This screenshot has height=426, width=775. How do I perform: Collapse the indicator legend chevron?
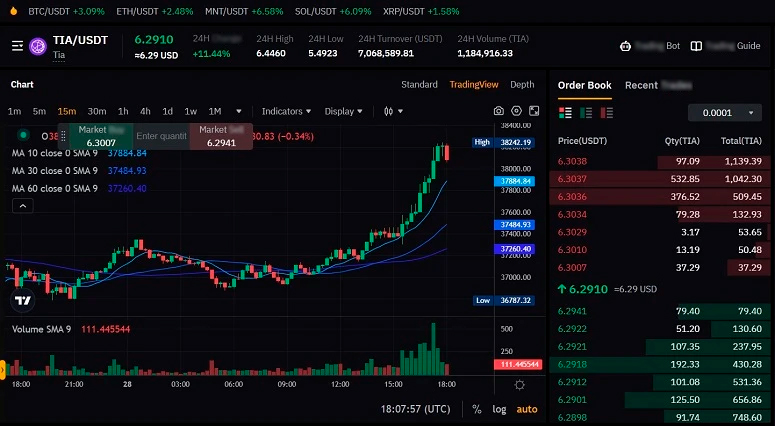click(22, 206)
